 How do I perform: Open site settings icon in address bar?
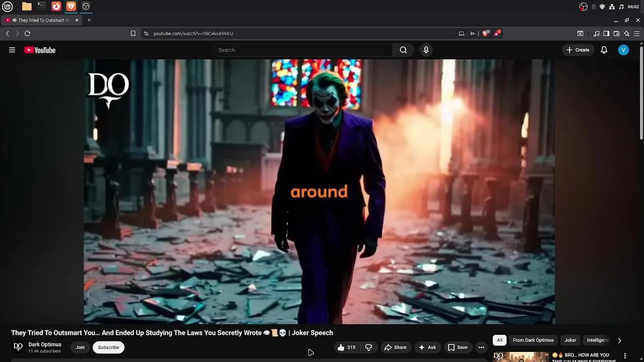146,33
